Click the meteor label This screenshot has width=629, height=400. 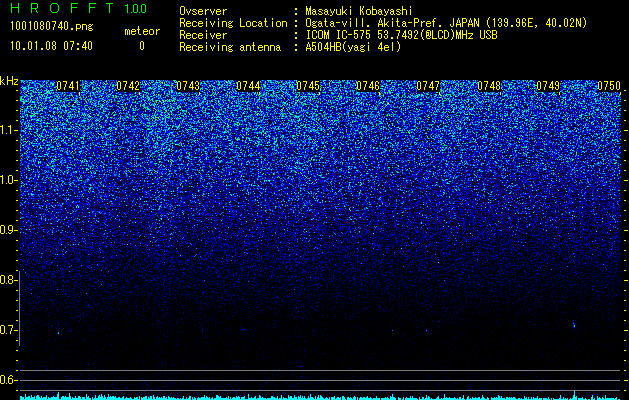142,31
